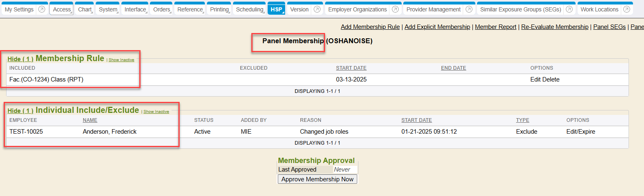Open the Member Report link
This screenshot has width=644, height=196.
tap(495, 27)
